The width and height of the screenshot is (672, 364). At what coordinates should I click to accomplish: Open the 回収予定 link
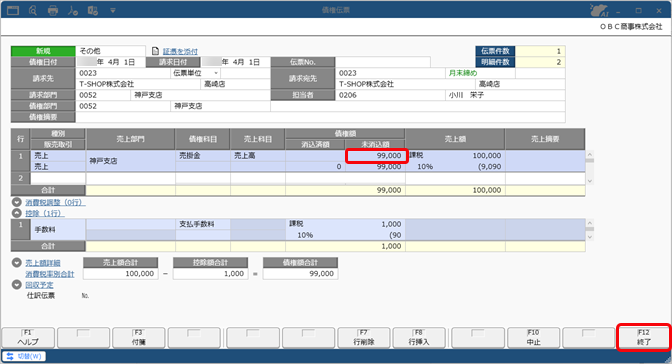click(x=39, y=285)
